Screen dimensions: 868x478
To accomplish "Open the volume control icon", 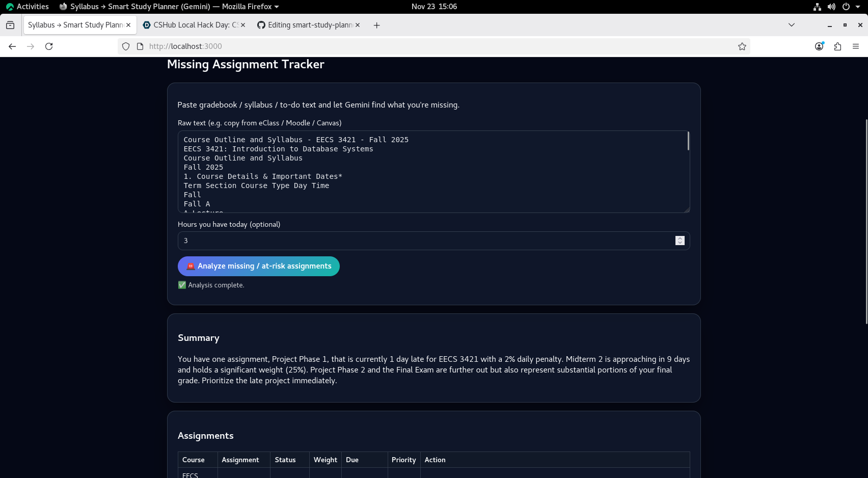I will coord(831,7).
